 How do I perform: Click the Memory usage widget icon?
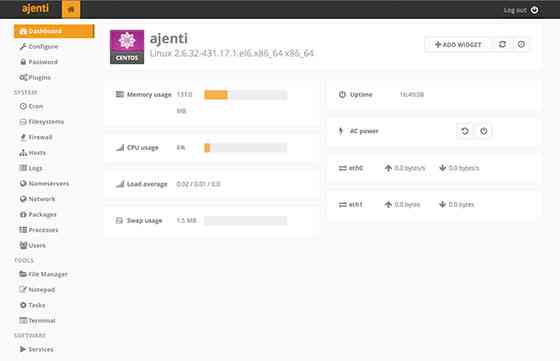(120, 94)
